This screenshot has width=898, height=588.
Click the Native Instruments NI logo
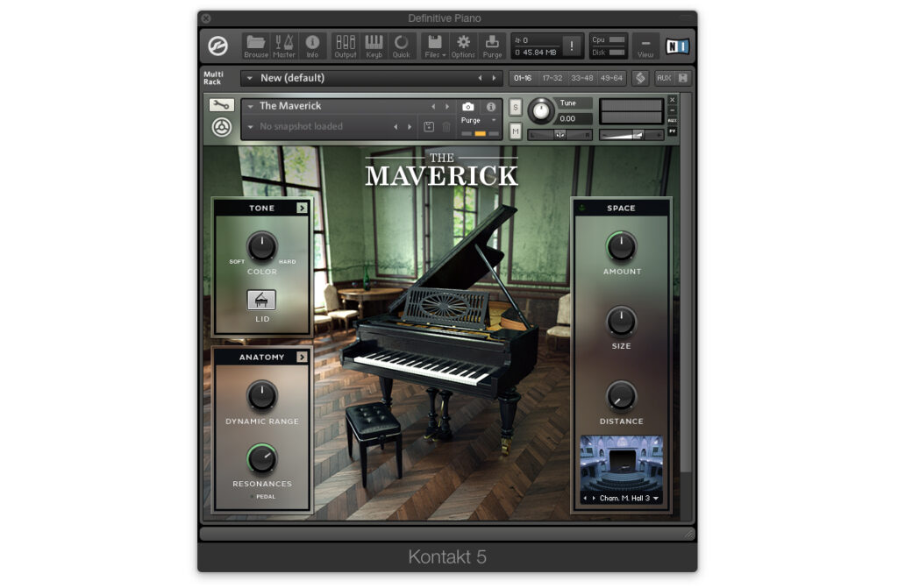(x=677, y=46)
